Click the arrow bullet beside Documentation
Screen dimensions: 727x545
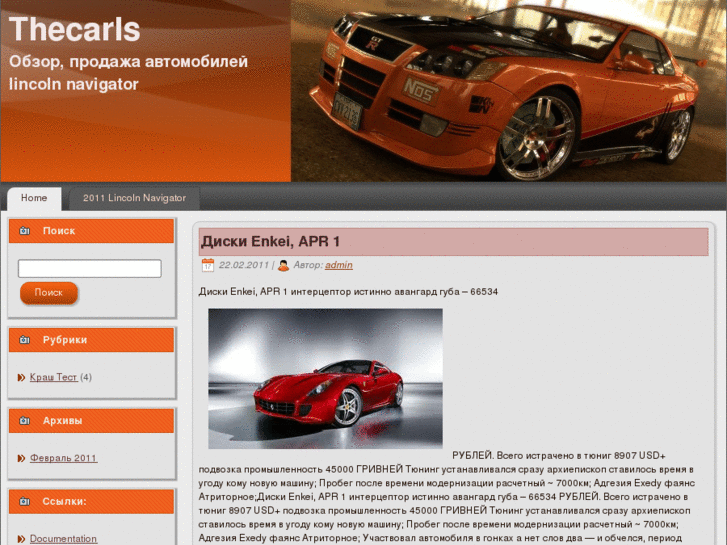coord(21,539)
